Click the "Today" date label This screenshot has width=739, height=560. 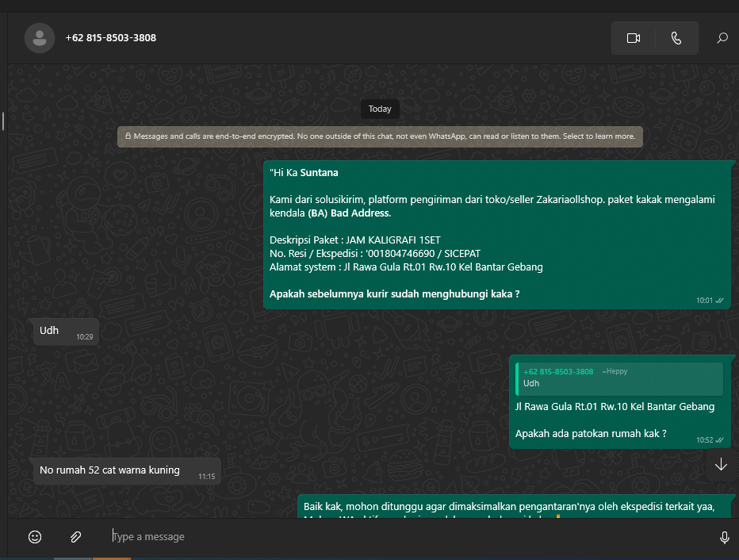click(x=380, y=109)
